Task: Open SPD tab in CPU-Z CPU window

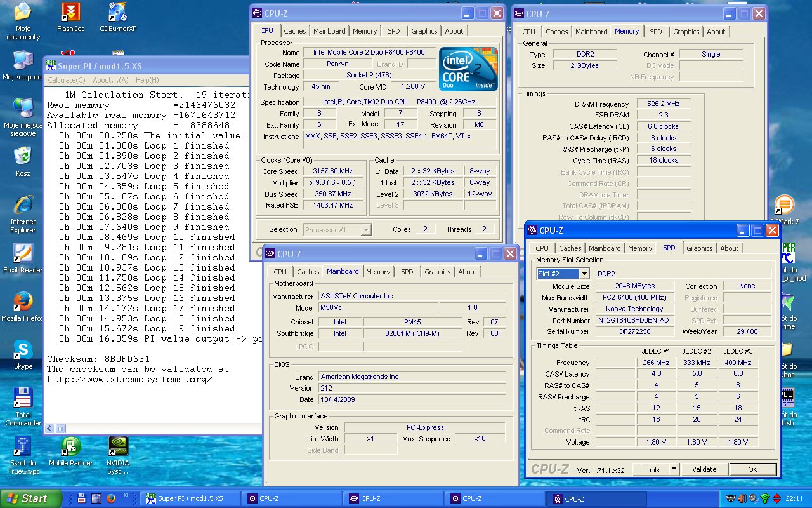Action: 394,31
